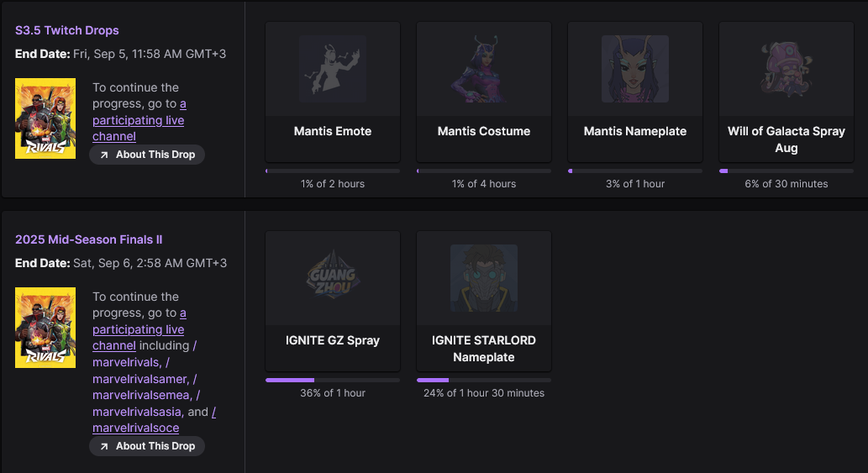868x473 pixels.
Task: Open About This Drop for S3.5 Twitch Drops
Action: click(147, 155)
